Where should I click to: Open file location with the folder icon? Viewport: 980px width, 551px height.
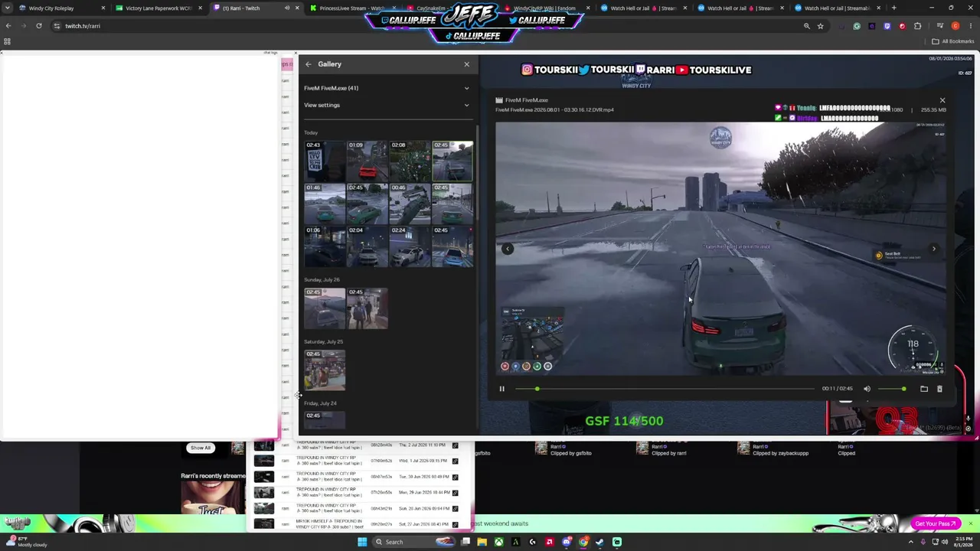coord(924,389)
